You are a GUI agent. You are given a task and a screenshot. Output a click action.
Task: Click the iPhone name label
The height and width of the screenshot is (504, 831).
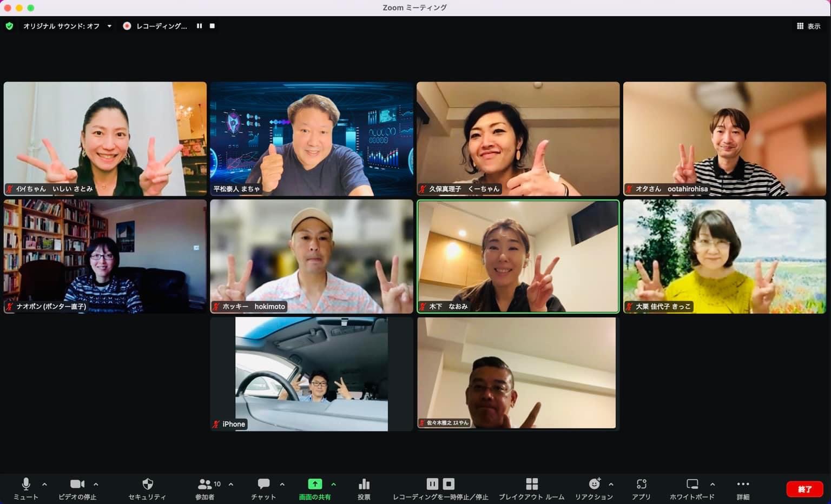[x=234, y=424]
